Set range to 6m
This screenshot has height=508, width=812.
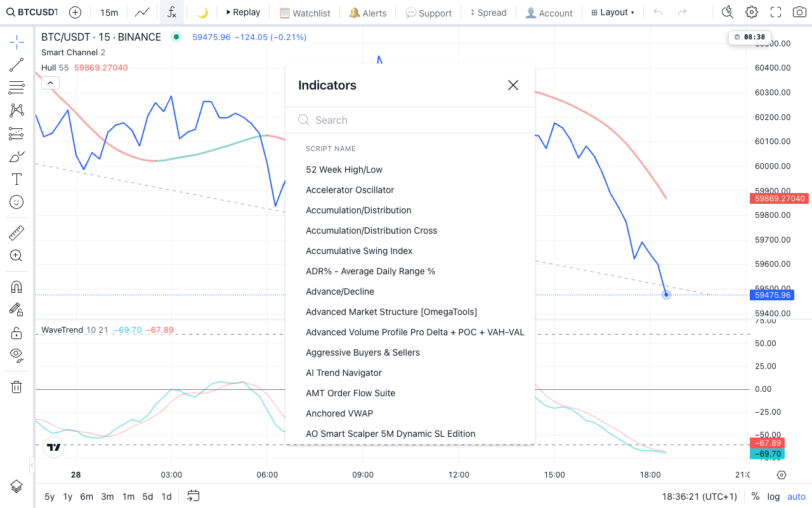point(87,497)
